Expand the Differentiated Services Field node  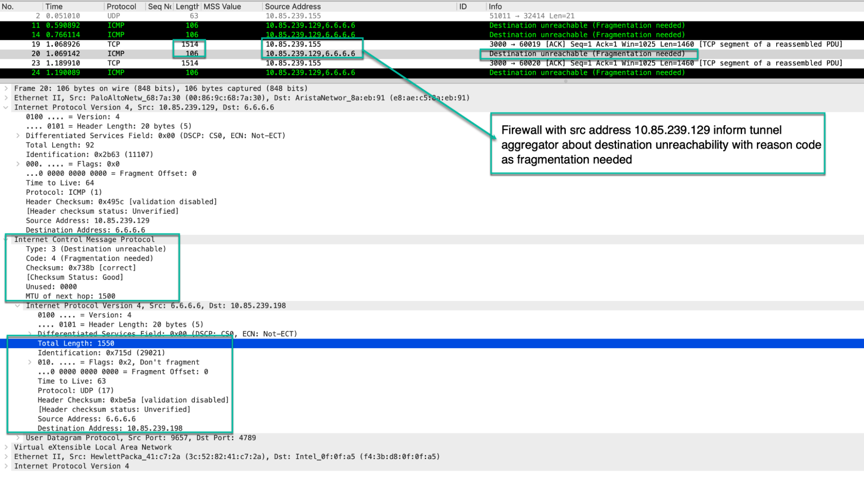click(x=17, y=135)
